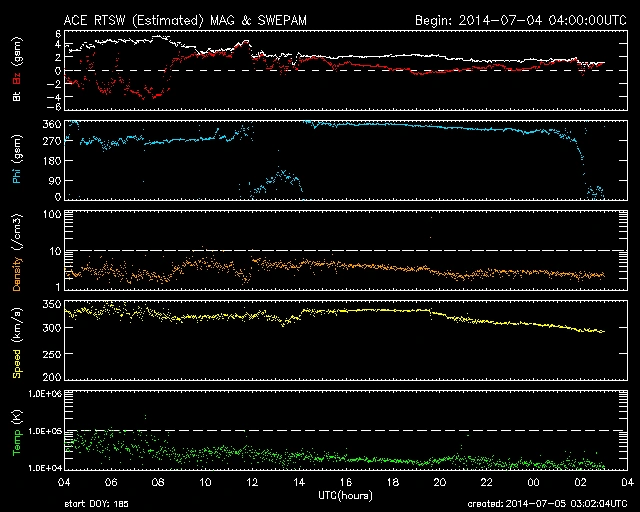The image size is (640, 512).
Task: Click the '90' tick label on Phi plot
Action: 55,180
